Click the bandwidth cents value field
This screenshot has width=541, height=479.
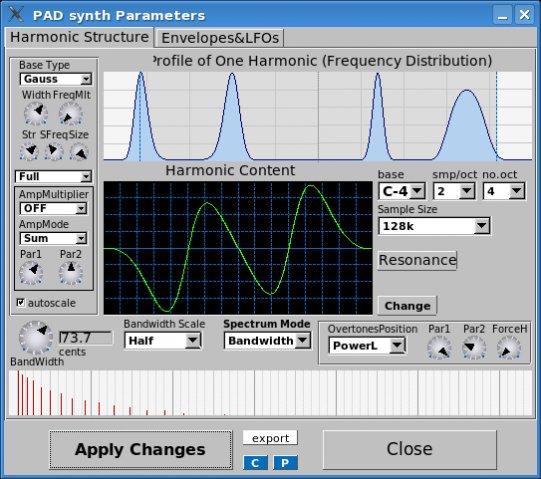point(86,338)
